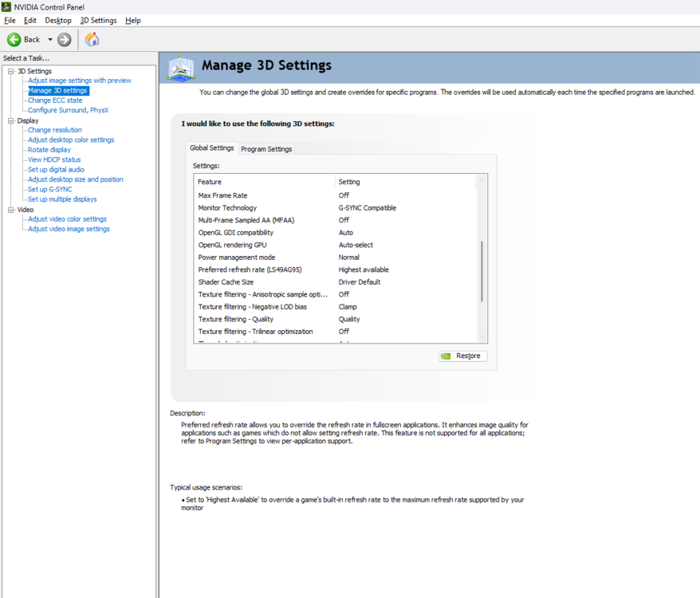The image size is (700, 598).
Task: Click Auto-select setting value
Action: click(356, 246)
